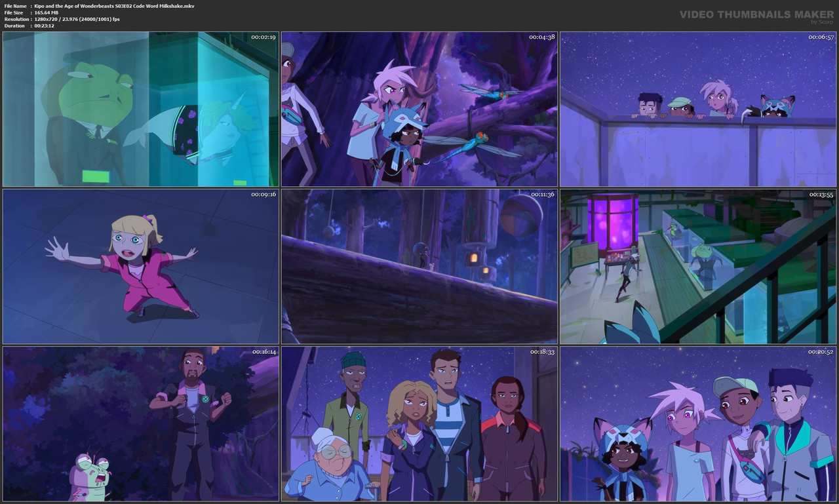Choose the thumbnail timestamped 00:16:14
Image resolution: width=839 pixels, height=504 pixels.
tap(141, 424)
